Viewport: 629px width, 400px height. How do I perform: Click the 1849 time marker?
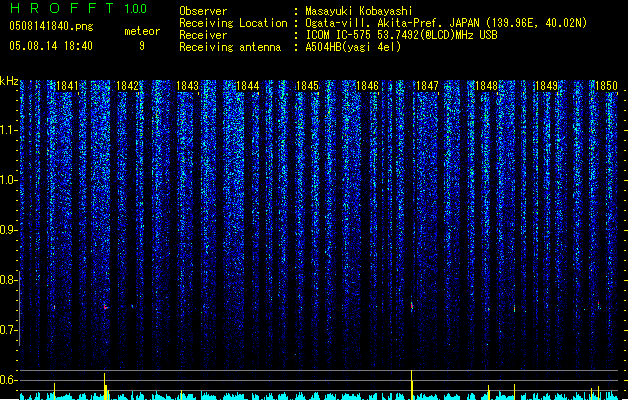pos(547,86)
